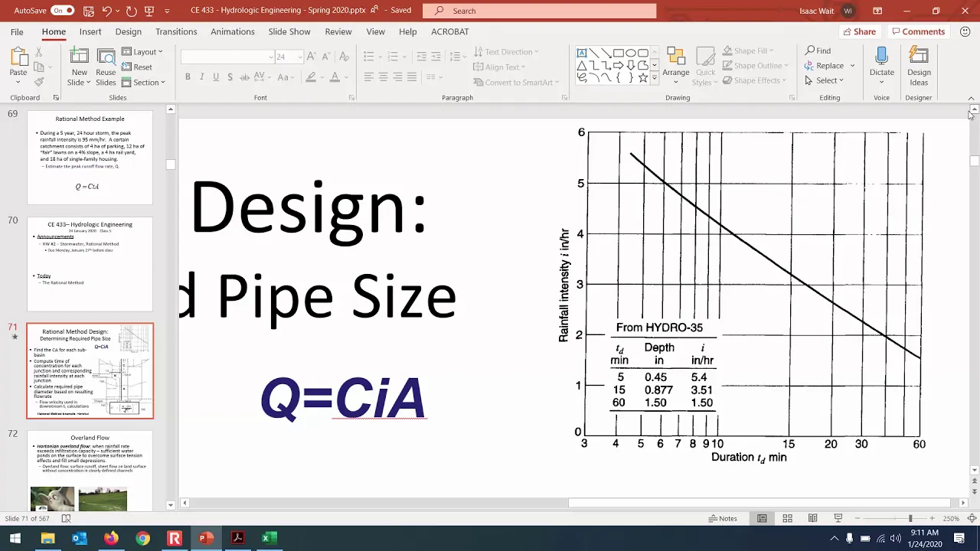
Task: Toggle numbered list
Action: pos(395,57)
